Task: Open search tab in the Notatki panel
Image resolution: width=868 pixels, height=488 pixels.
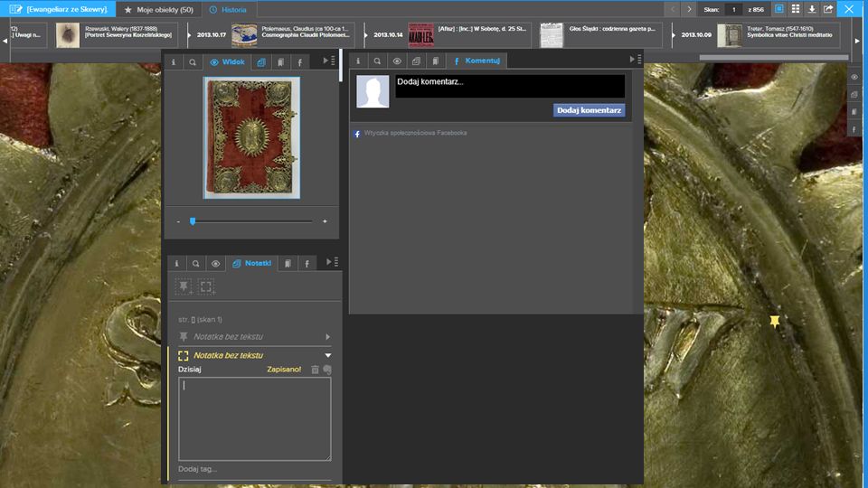Action: pyautogui.click(x=196, y=263)
